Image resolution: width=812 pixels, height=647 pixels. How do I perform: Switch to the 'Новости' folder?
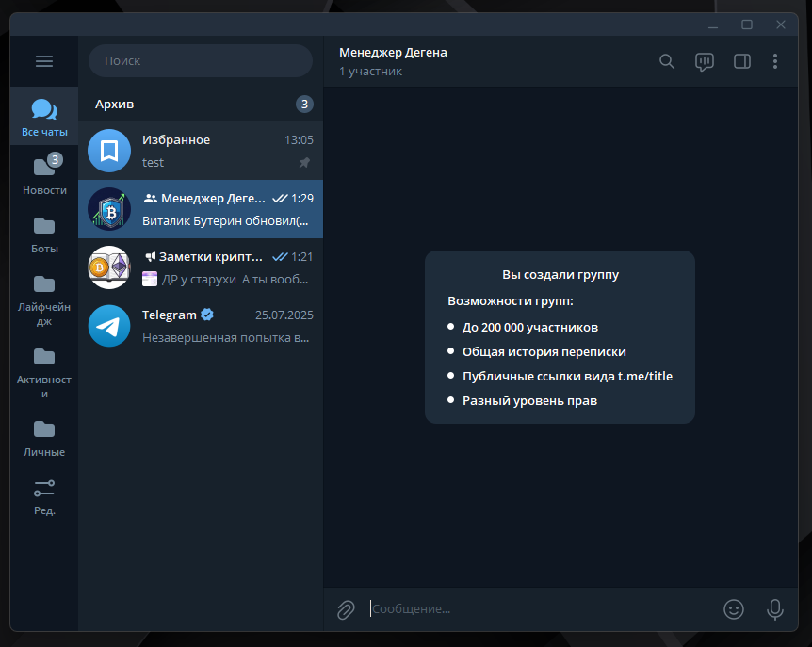[44, 175]
